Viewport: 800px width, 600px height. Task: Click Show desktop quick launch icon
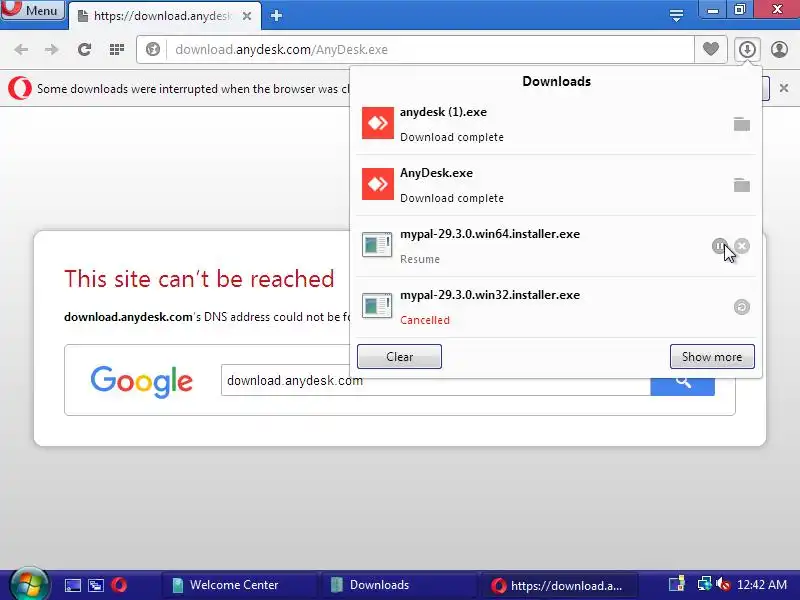[72, 585]
